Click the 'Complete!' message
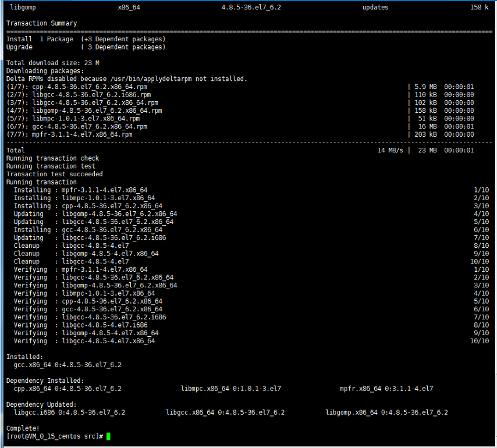 coord(23,428)
